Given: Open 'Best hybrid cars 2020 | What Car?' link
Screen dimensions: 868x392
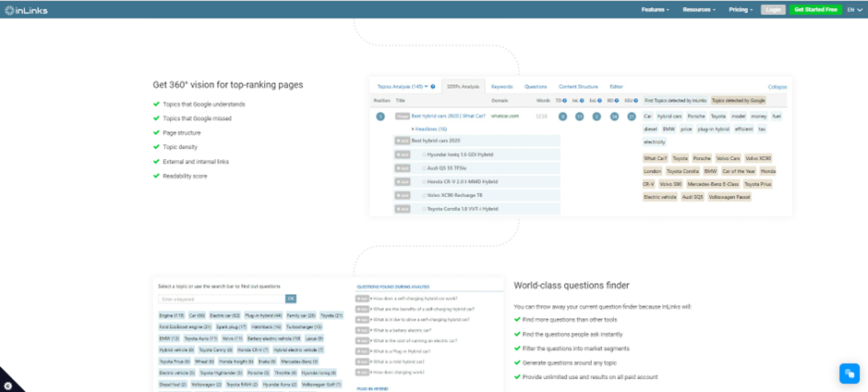Looking at the screenshot, I should point(449,116).
